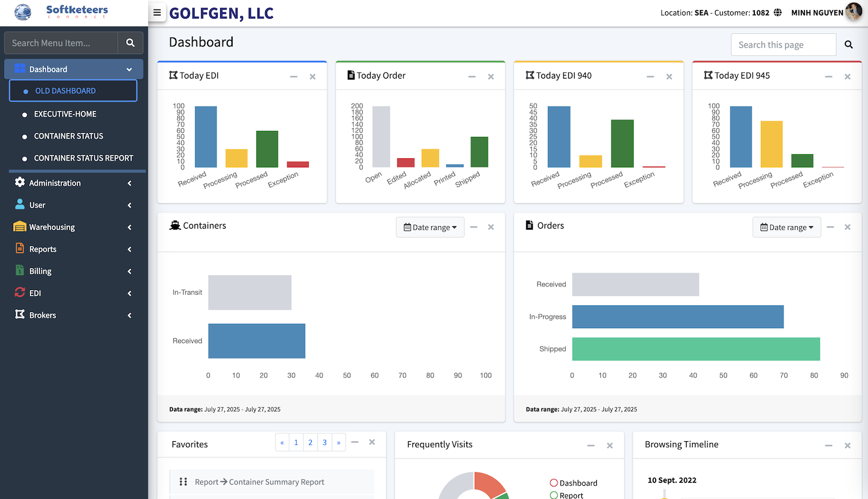Click the sidebar menu search magnifier icon
868x499 pixels.
click(130, 43)
